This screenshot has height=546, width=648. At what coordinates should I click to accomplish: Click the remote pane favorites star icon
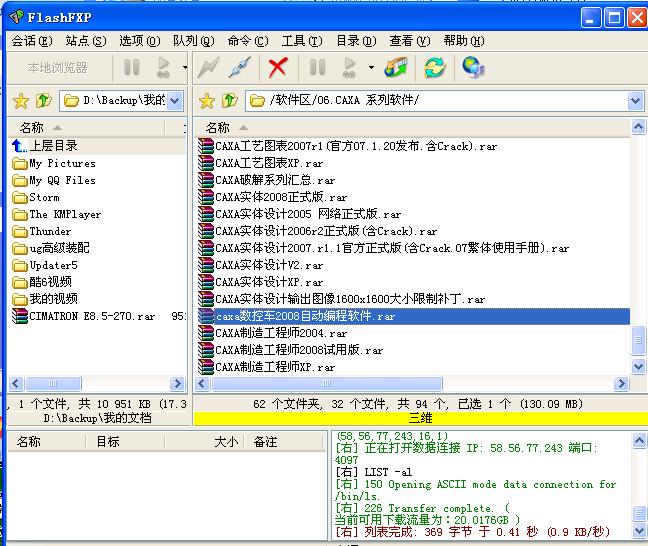pos(207,101)
